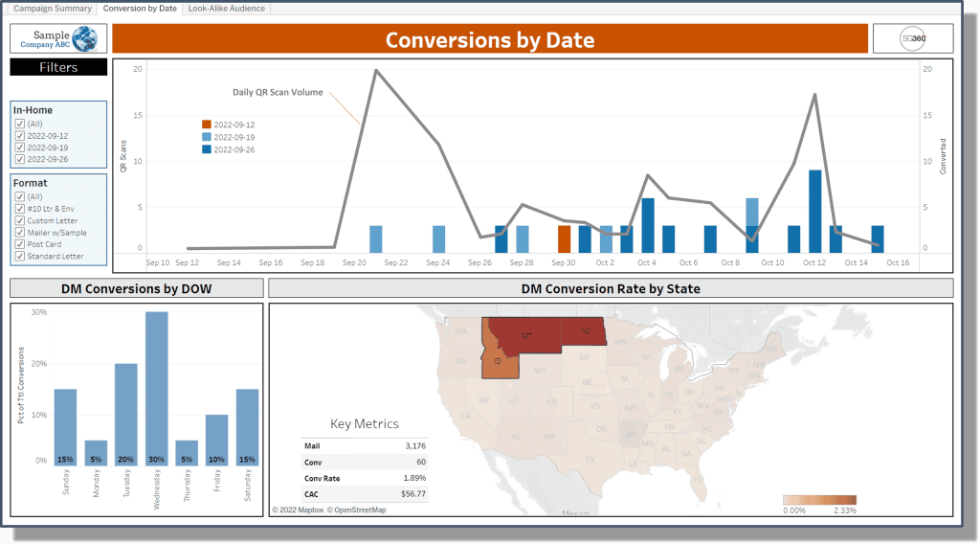
Task: Open the Campaign Summary tab
Action: coord(53,8)
